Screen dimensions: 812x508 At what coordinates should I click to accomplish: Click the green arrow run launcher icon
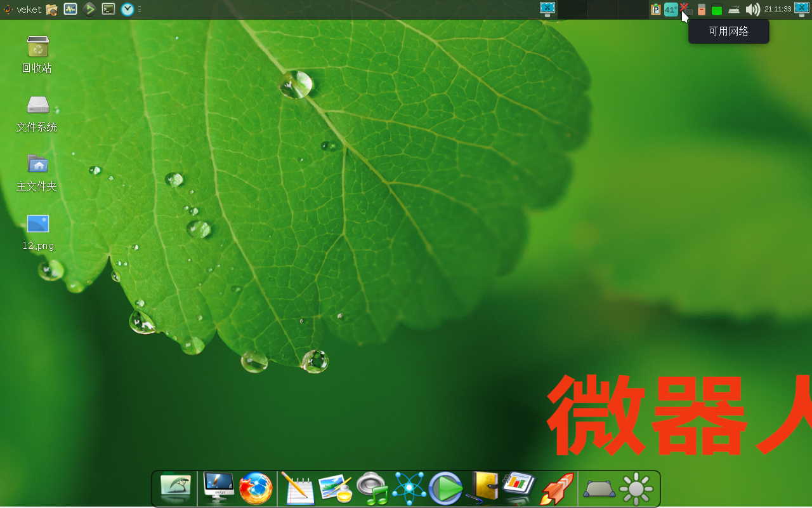coord(89,9)
